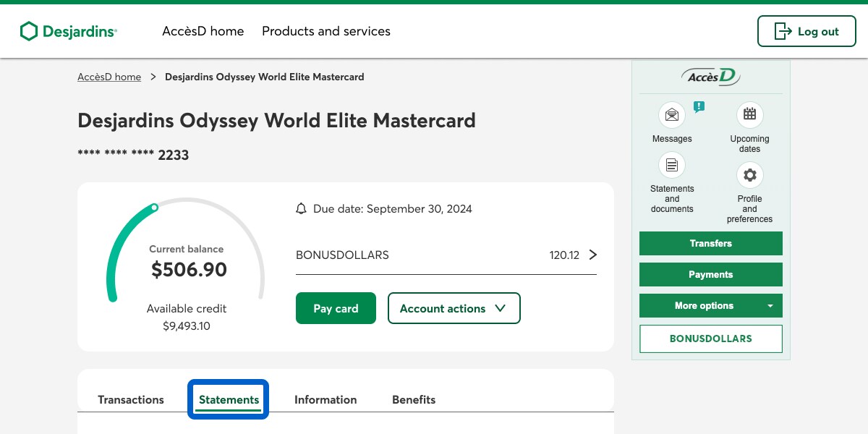The image size is (868, 434).
Task: Select the Statements tab
Action: click(229, 399)
